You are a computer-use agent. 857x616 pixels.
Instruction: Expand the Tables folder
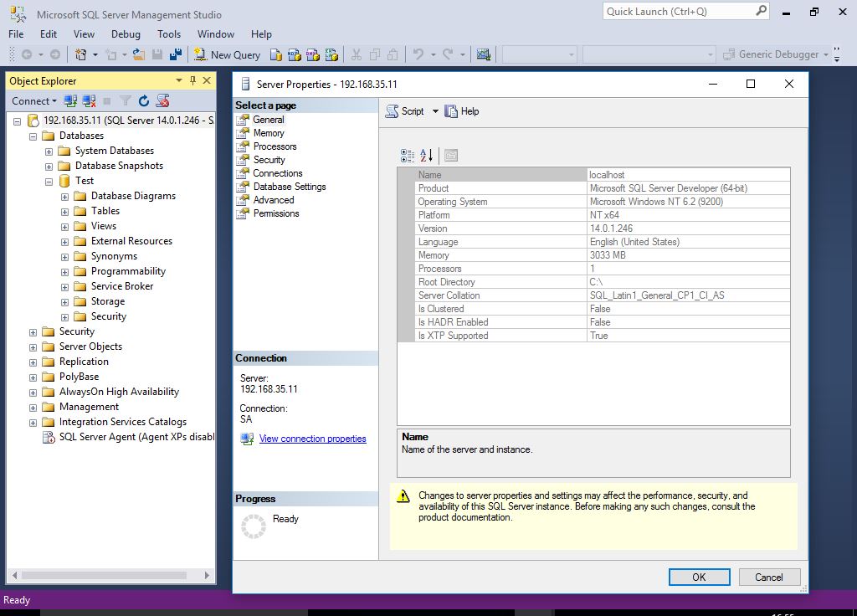tap(64, 212)
